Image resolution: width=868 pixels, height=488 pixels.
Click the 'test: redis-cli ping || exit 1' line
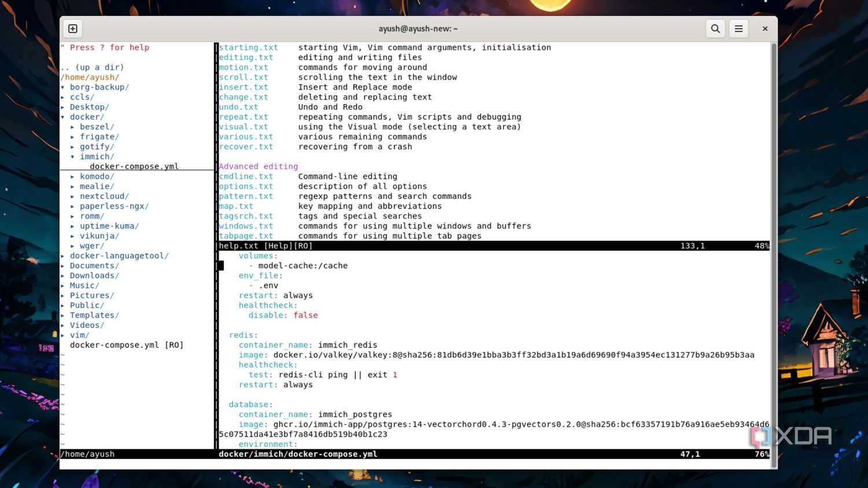pyautogui.click(x=323, y=375)
